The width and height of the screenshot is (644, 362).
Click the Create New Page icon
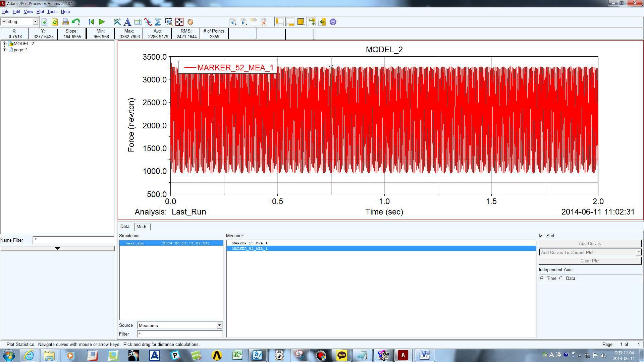pos(44,22)
